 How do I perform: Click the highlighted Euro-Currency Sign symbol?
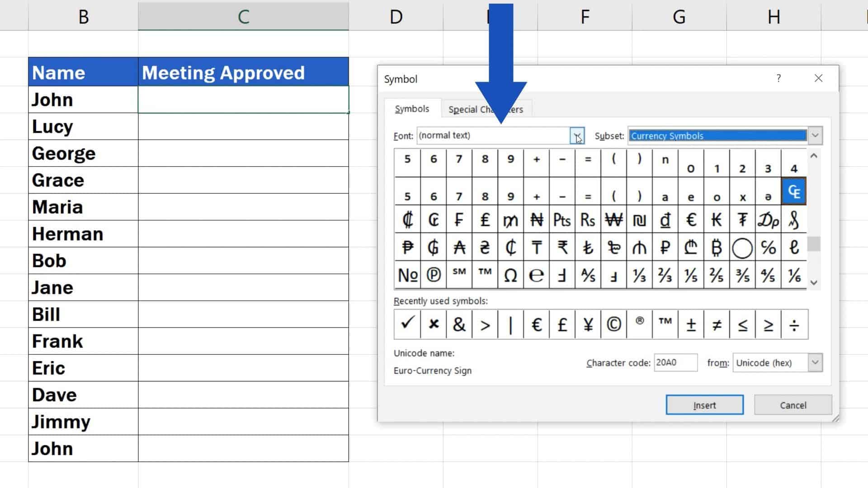[x=794, y=191]
